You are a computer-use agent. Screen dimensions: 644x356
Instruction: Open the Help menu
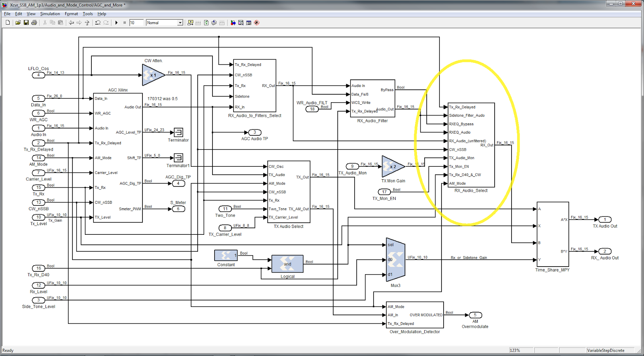(x=102, y=14)
